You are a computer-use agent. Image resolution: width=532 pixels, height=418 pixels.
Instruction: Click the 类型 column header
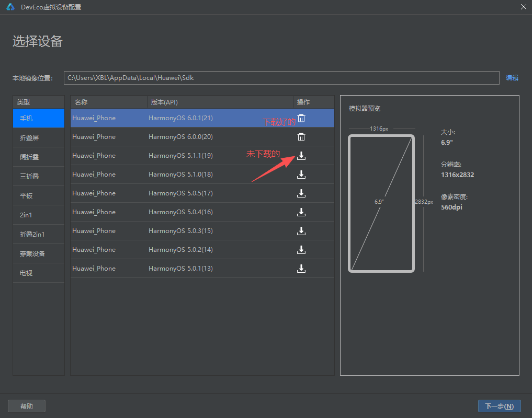39,102
